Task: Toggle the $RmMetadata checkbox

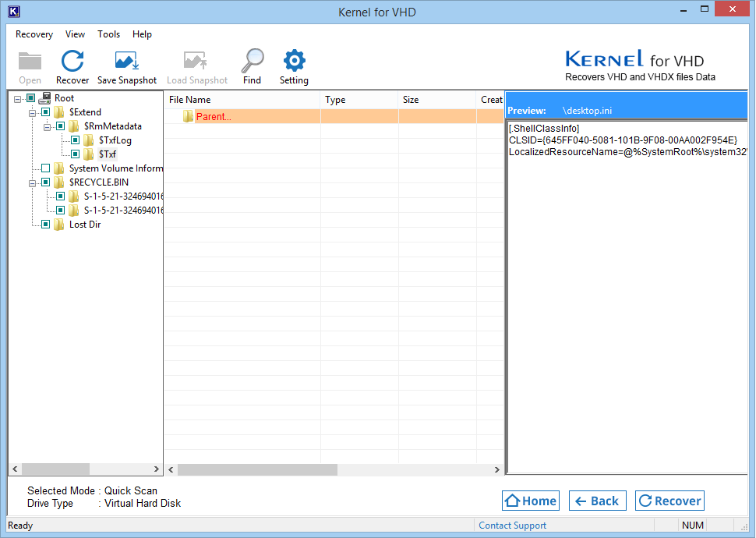Action: click(60, 126)
